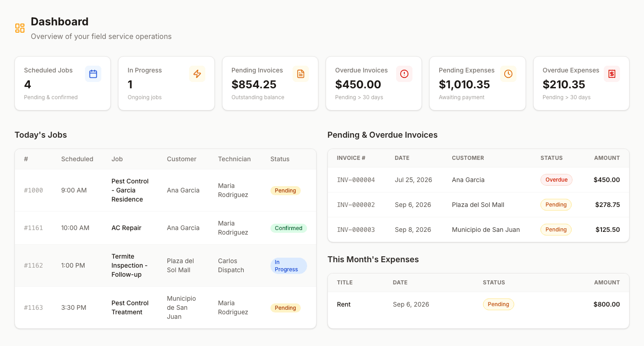Click the Pending badge on the Rent expense
This screenshot has width=644, height=346.
[x=498, y=304]
